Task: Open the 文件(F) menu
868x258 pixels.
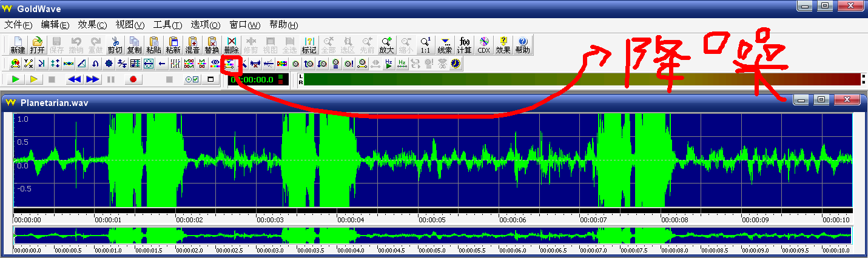Action: 18,25
